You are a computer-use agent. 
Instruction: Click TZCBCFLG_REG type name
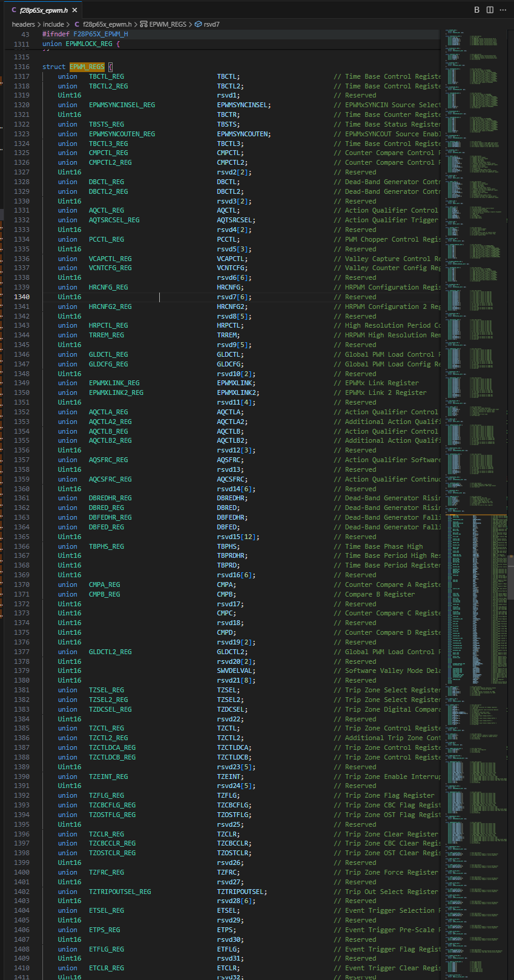pos(113,805)
